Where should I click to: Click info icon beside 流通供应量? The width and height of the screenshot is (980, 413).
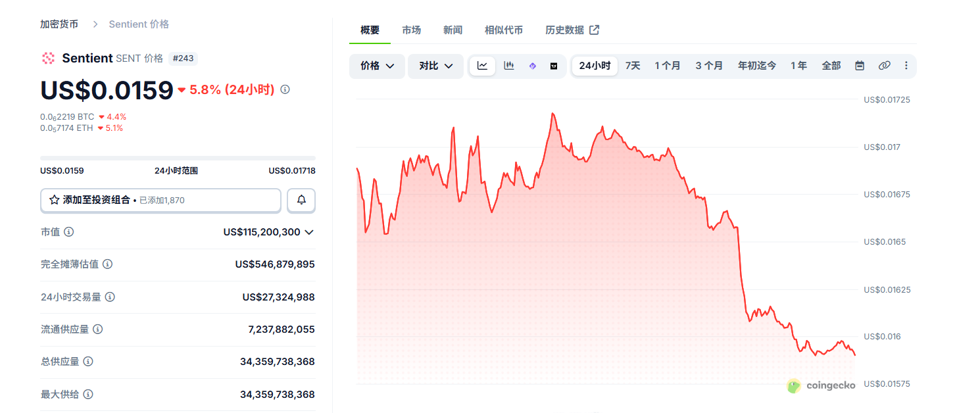pos(98,329)
